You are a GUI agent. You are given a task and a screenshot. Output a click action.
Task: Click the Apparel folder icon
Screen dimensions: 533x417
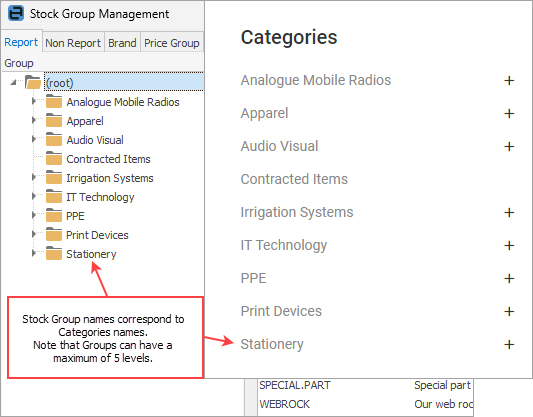click(54, 120)
